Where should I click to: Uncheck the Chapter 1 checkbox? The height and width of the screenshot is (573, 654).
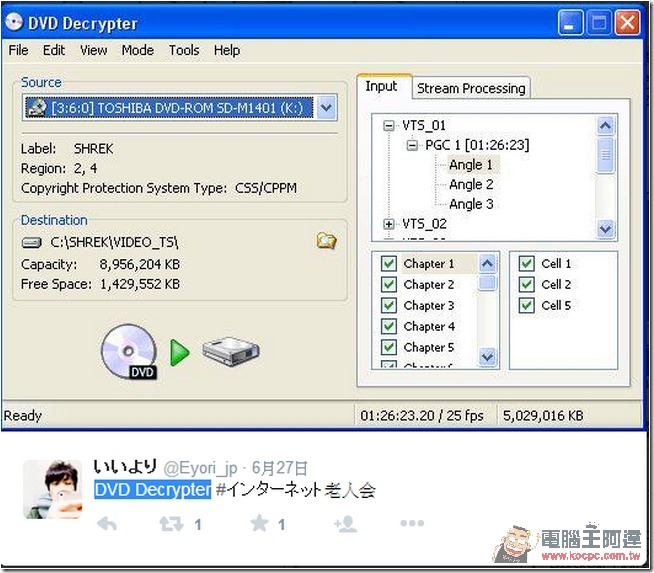click(x=389, y=264)
